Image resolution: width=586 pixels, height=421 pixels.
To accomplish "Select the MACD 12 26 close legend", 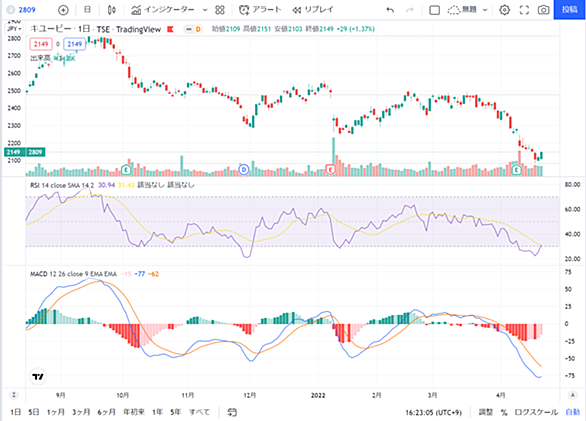I will coord(73,274).
